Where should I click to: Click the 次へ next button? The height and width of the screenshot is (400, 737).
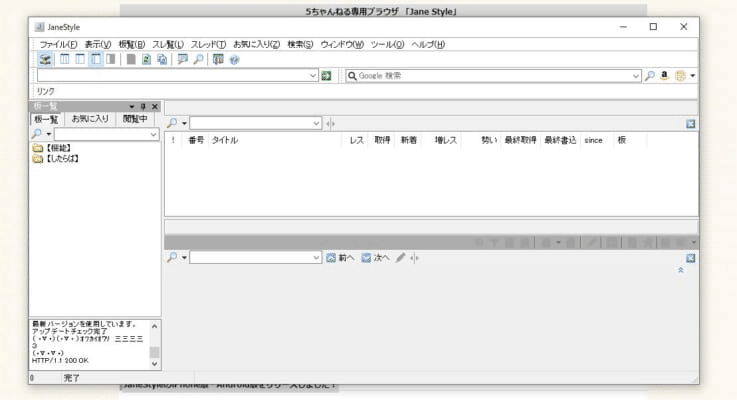376,258
